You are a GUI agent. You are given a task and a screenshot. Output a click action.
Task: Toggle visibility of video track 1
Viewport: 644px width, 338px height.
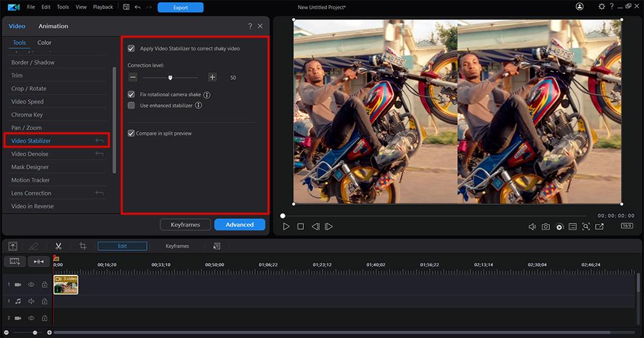[31, 285]
